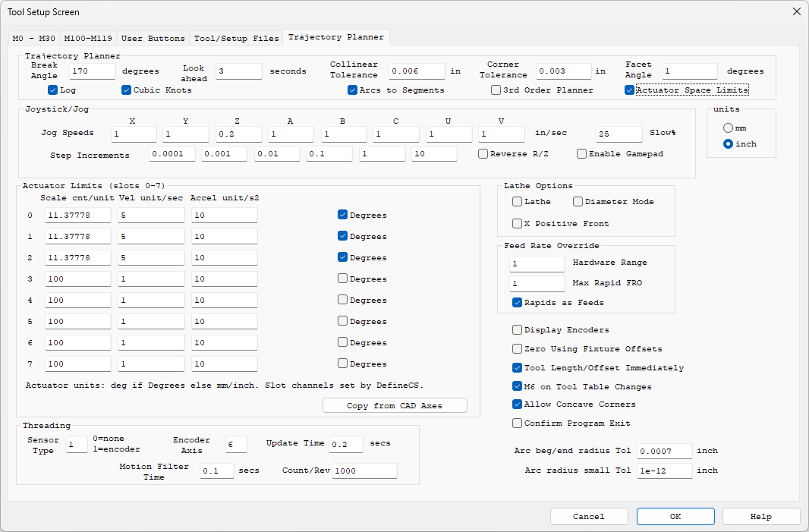Click the Max Rapid FRO field
The height and width of the screenshot is (532, 809).
pos(537,283)
